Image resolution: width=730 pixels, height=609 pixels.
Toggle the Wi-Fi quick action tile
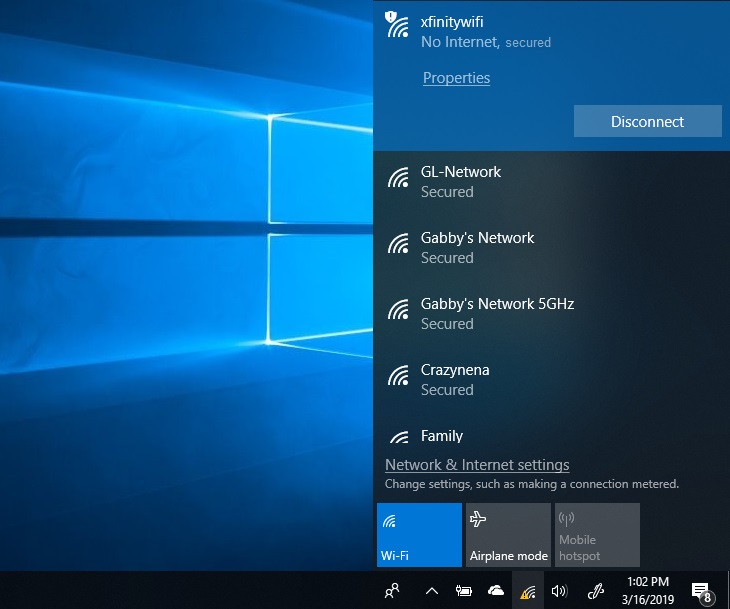click(x=419, y=535)
